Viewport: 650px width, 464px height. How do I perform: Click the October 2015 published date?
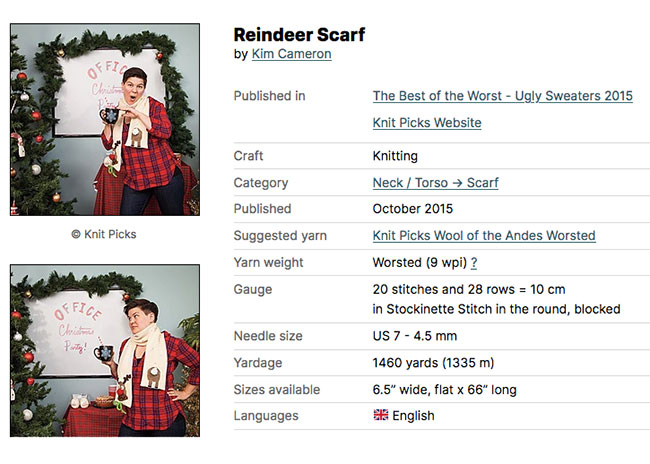tap(412, 209)
